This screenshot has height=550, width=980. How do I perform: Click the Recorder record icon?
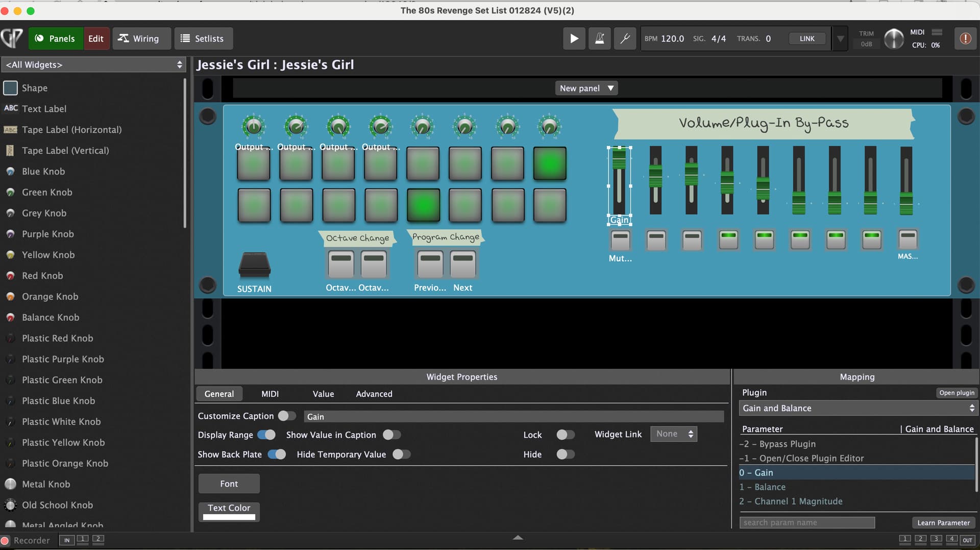pos(6,540)
